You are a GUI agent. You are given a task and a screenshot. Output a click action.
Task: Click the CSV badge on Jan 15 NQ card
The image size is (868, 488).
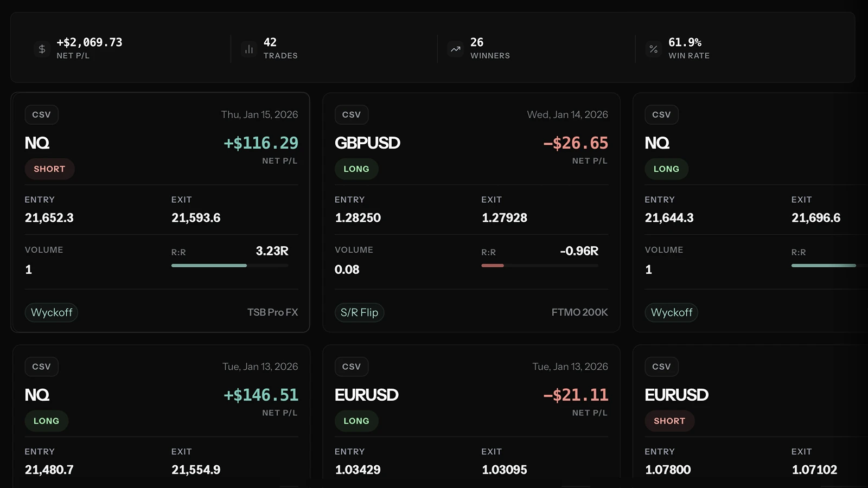[x=42, y=114]
